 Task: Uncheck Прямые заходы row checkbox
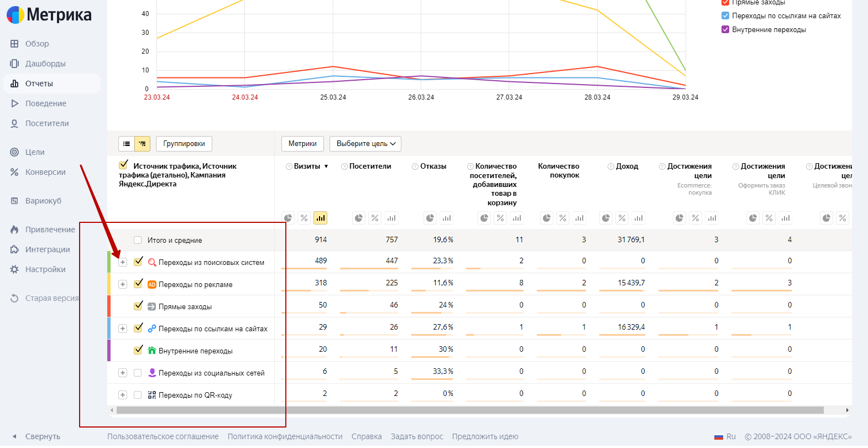138,306
